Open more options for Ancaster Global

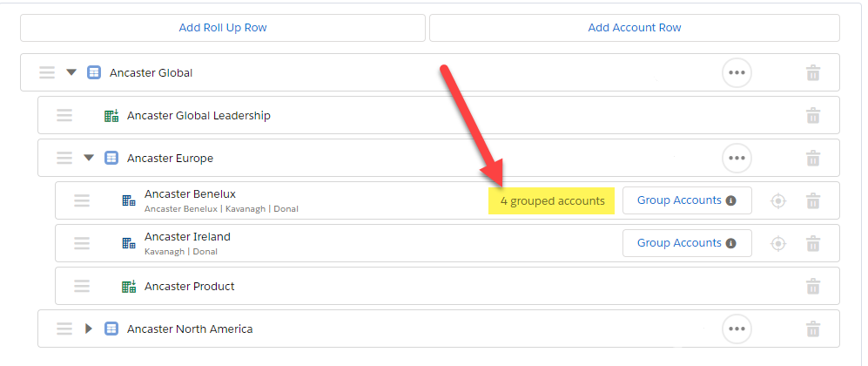pyautogui.click(x=737, y=73)
